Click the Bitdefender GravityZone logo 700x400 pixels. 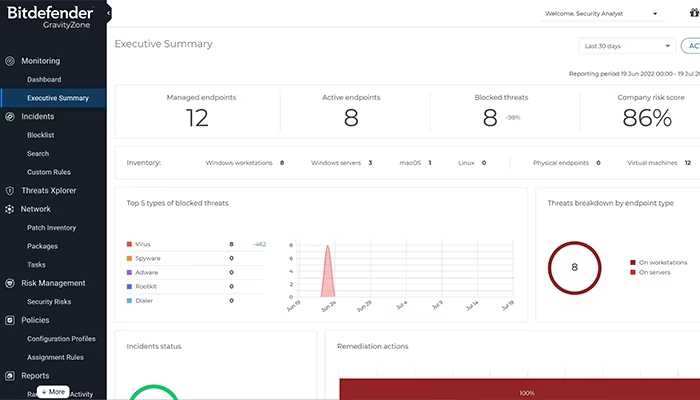point(50,17)
